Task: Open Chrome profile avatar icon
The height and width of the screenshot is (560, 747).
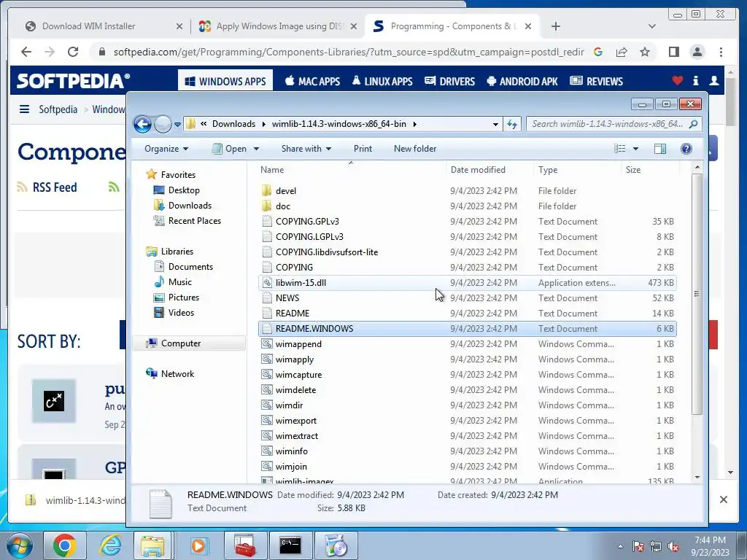Action: point(697,52)
